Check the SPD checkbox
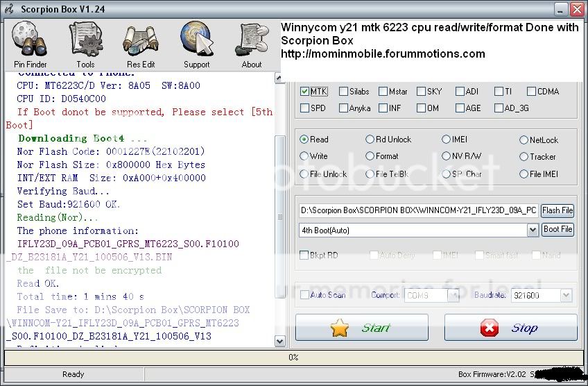 click(x=304, y=108)
